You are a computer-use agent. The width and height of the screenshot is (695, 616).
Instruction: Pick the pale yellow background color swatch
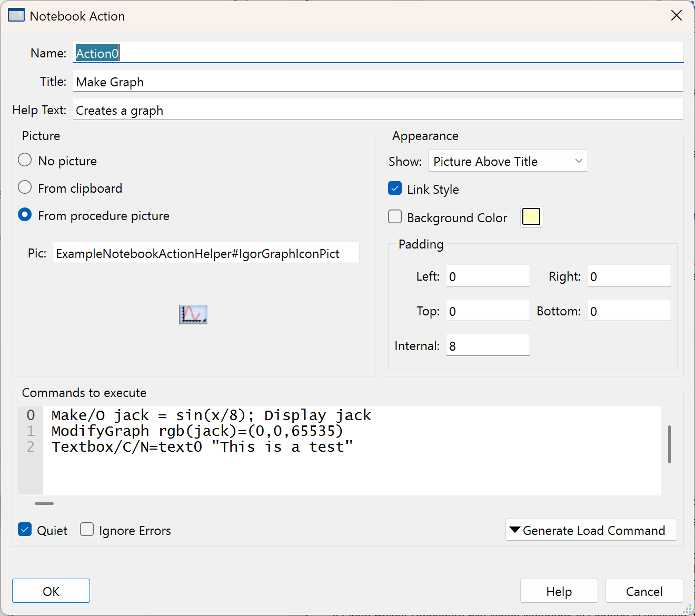point(531,217)
